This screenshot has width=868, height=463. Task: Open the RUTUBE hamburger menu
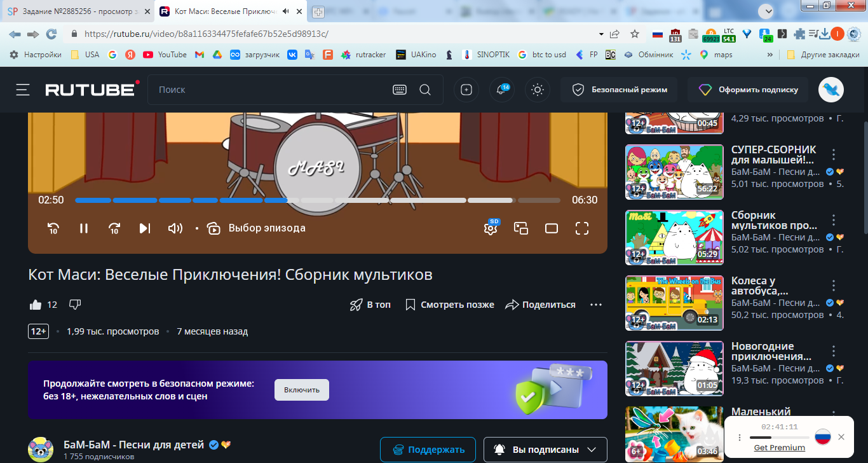pos(23,90)
